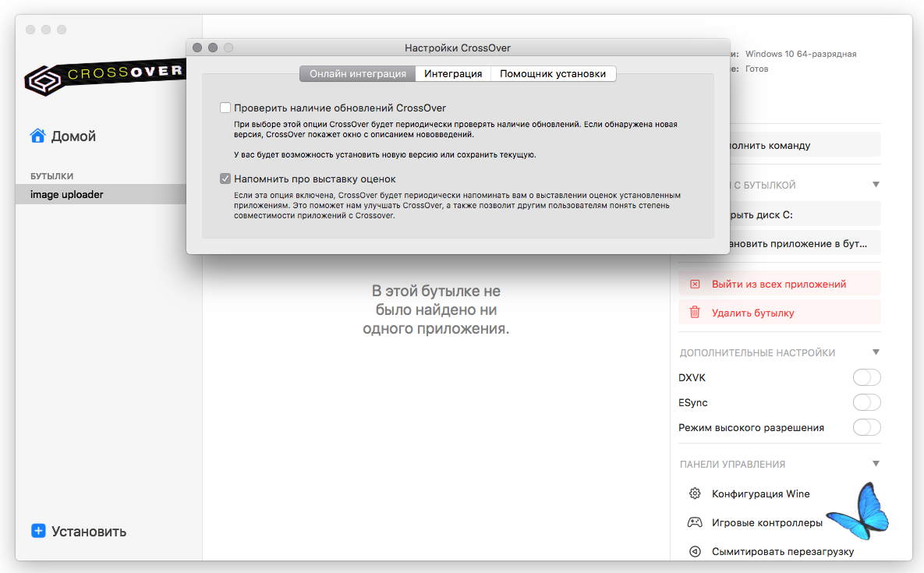Click the ПАНЕЛИ УПРАВЛЕНИЯ heading text
The image size is (924, 573).
(732, 464)
